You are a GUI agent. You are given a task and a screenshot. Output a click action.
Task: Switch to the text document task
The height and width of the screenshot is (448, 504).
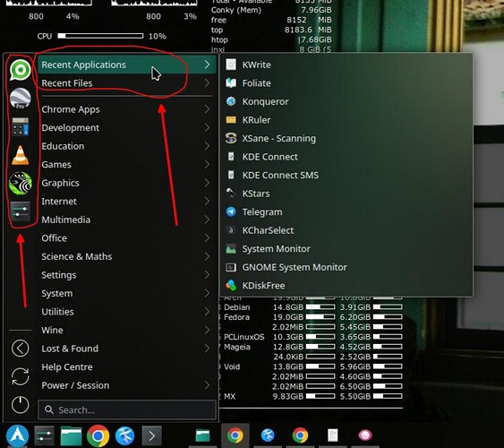(x=333, y=435)
